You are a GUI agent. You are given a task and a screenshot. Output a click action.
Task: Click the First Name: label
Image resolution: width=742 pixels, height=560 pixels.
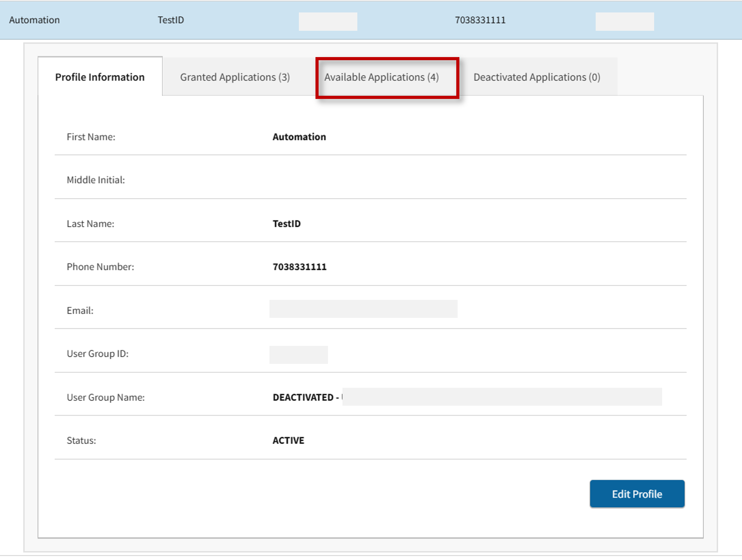91,137
